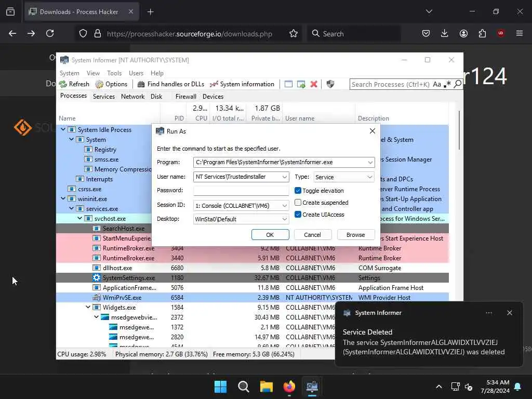Switch to the Network tab

[132, 96]
